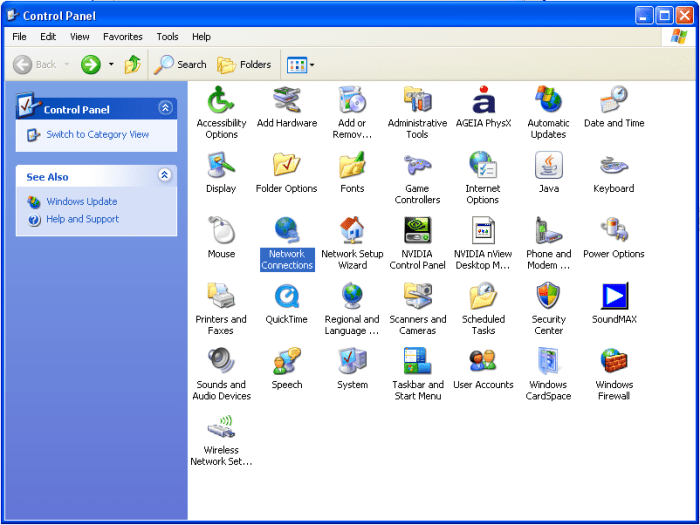Viewport: 700px width, 525px height.
Task: Click the green Forward arrow button
Action: coord(91,65)
